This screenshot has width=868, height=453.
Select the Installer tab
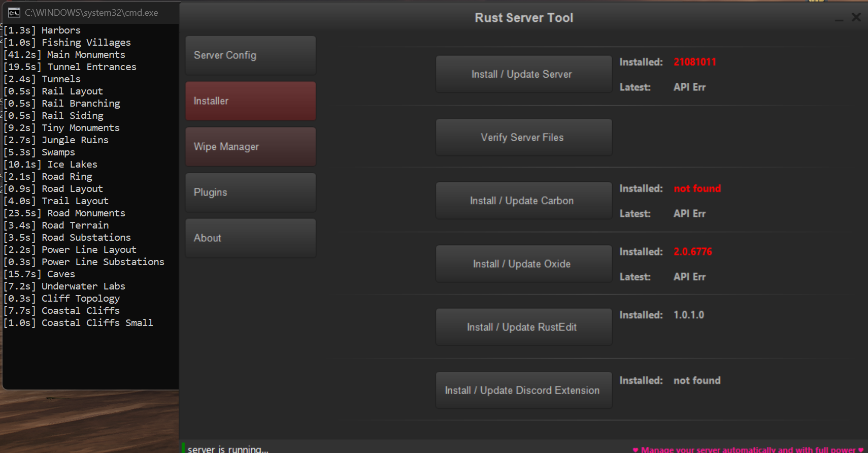click(250, 101)
